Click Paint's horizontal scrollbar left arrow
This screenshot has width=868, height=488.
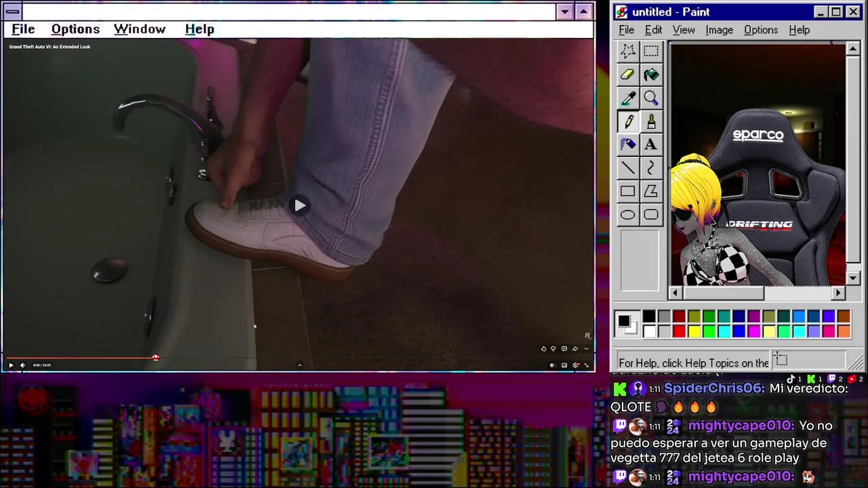click(x=675, y=293)
